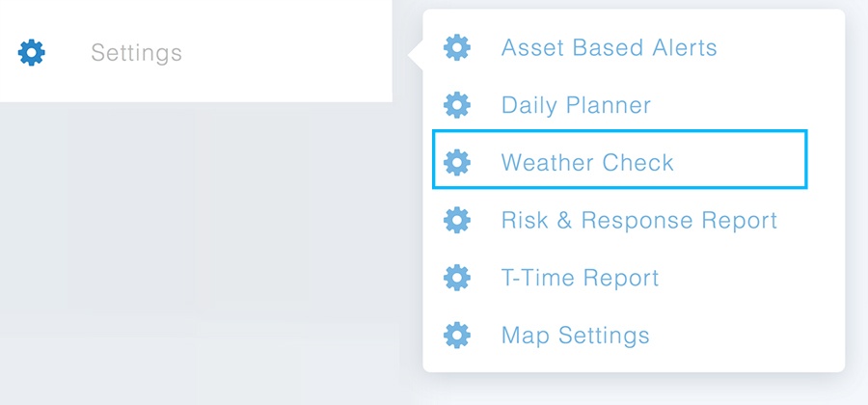The width and height of the screenshot is (868, 405).
Task: Open Asset Based Alerts settings
Action: click(609, 47)
